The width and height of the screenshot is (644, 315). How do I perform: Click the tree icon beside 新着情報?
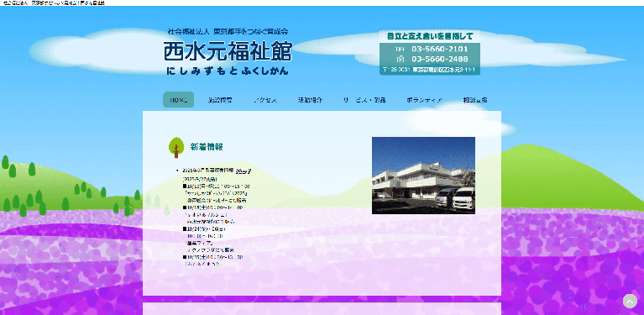176,148
